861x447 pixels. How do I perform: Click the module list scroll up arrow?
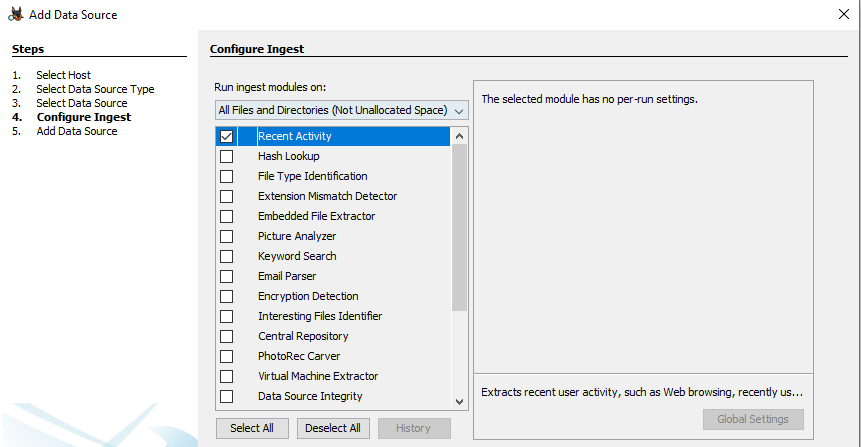coord(460,136)
